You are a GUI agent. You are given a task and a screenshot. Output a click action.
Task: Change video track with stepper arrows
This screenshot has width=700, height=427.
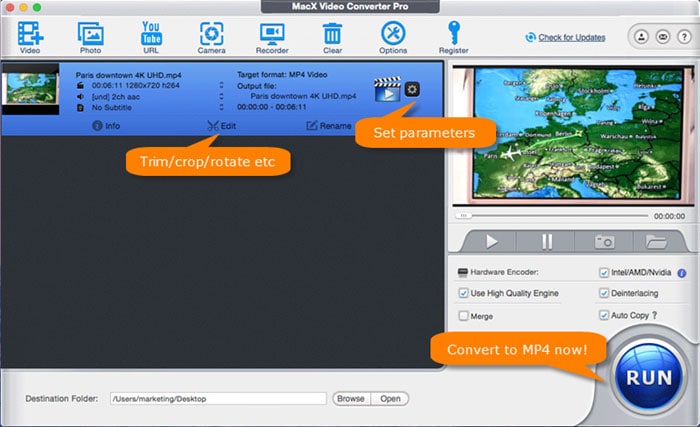[221, 85]
